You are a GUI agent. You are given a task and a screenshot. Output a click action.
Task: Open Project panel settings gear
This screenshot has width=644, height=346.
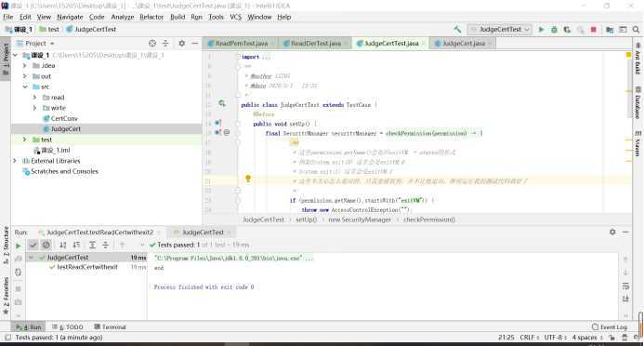pyautogui.click(x=181, y=43)
